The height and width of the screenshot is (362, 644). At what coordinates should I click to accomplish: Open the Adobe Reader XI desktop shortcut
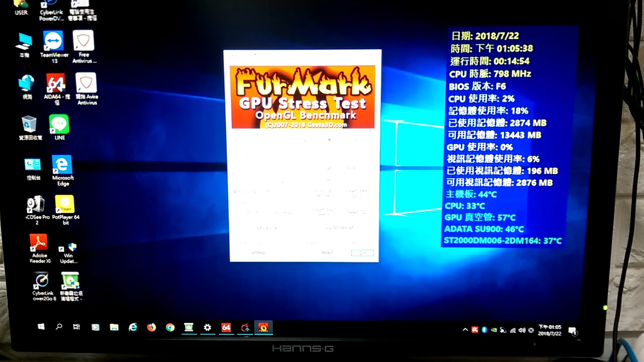pos(39,249)
